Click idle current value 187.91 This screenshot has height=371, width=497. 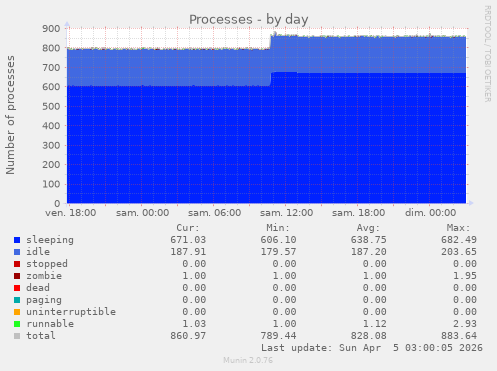[188, 252]
